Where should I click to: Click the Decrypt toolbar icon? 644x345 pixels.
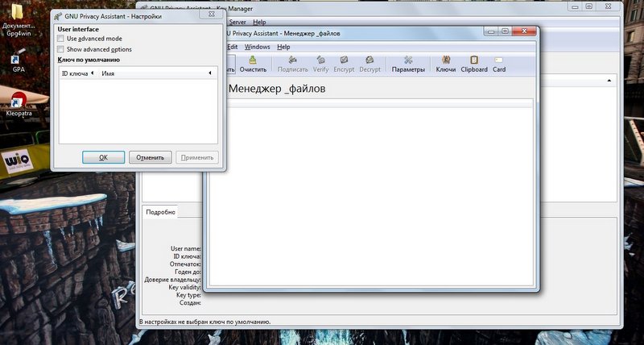click(369, 64)
